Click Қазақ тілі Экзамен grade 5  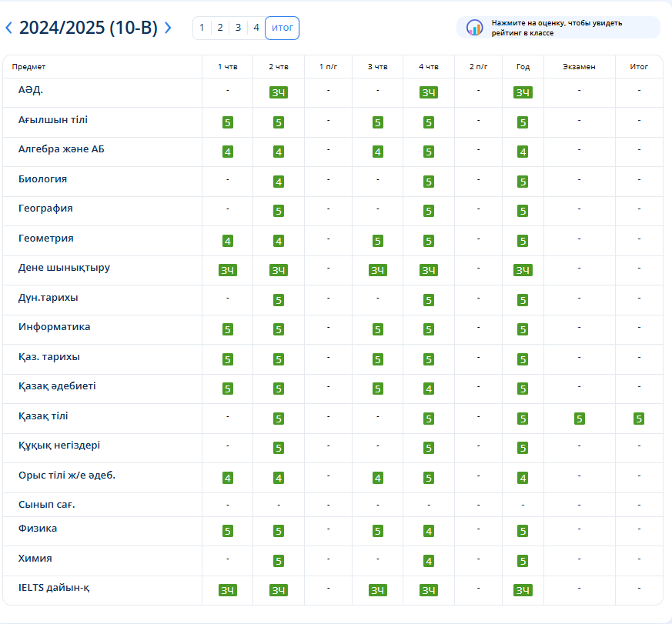tap(579, 419)
